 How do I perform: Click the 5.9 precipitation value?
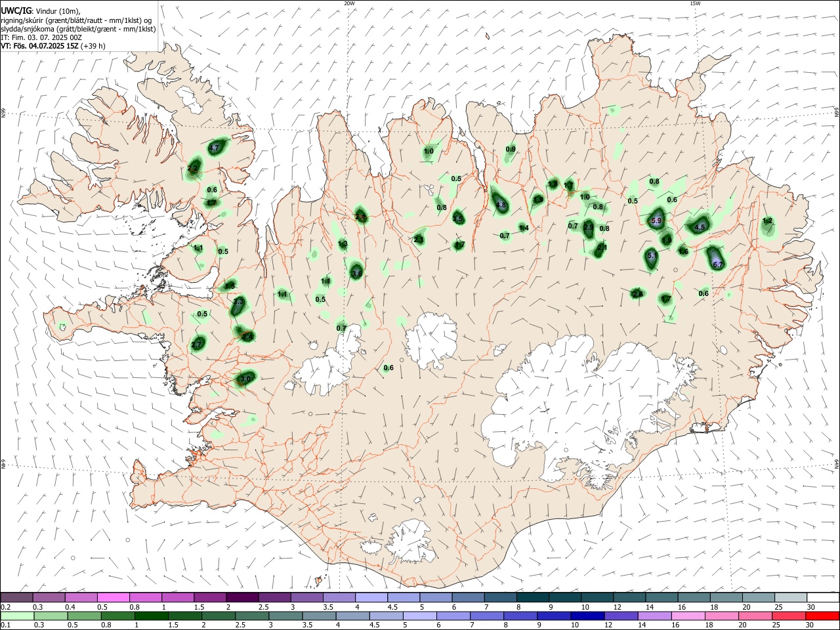[x=656, y=221]
